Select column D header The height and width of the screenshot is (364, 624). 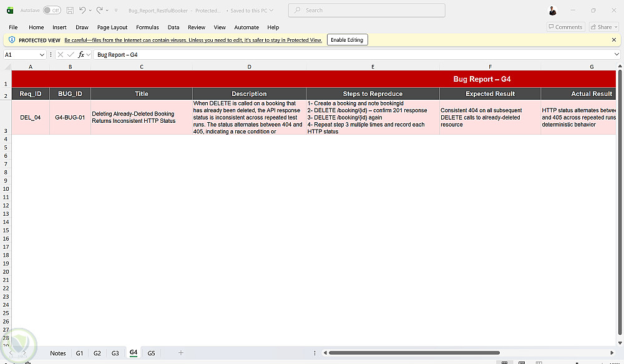(249, 67)
